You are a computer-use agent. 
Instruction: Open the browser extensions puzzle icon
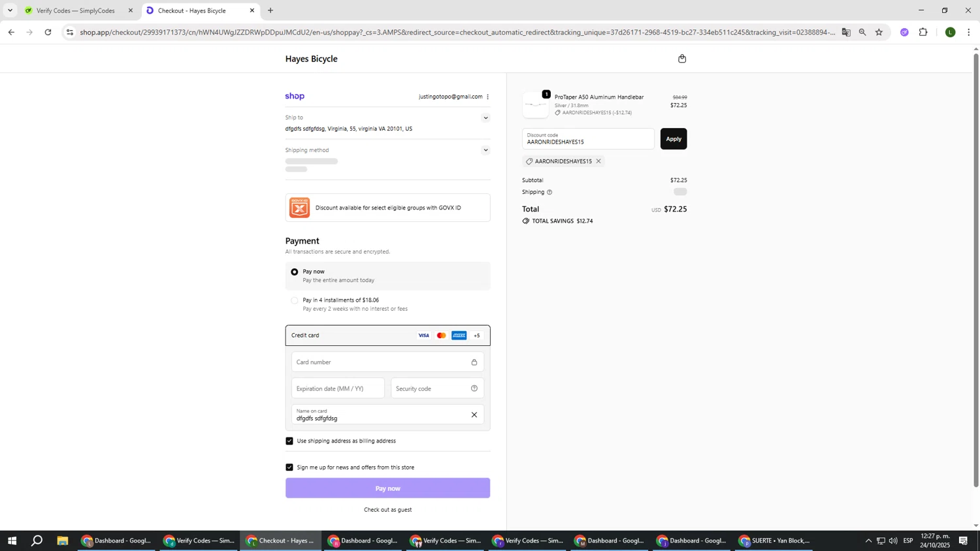coord(923,32)
